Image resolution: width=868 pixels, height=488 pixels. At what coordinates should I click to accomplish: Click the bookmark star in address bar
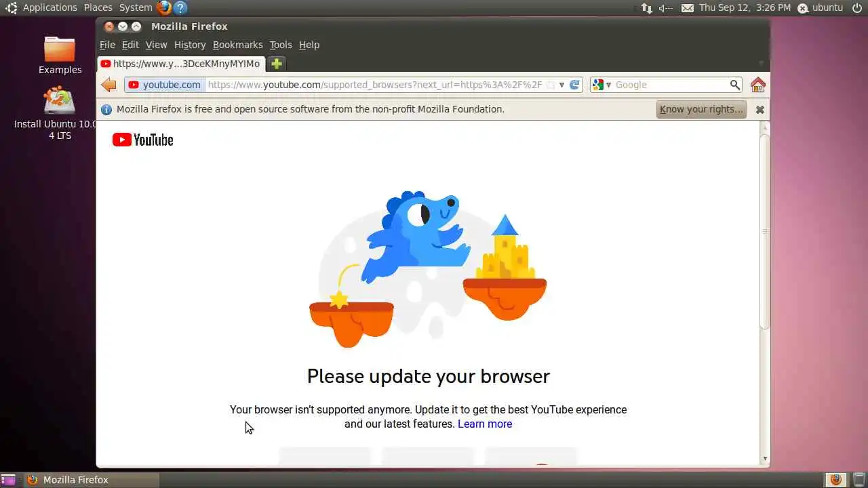coord(551,85)
